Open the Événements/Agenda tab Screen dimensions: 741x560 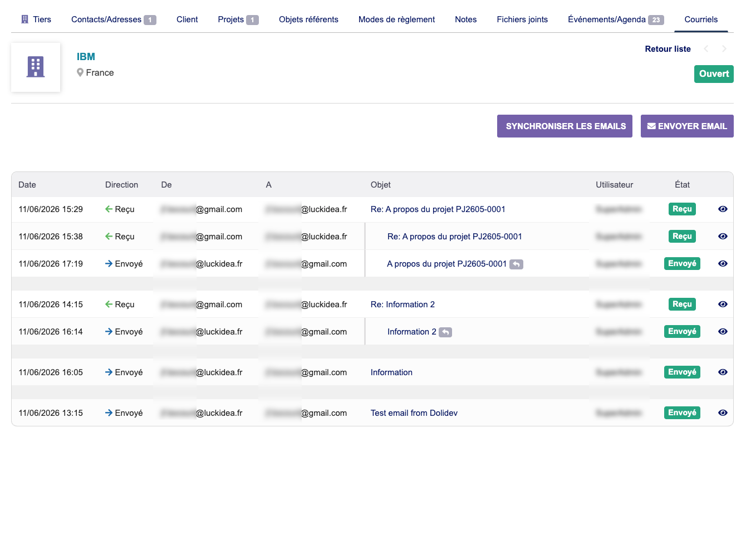point(616,19)
